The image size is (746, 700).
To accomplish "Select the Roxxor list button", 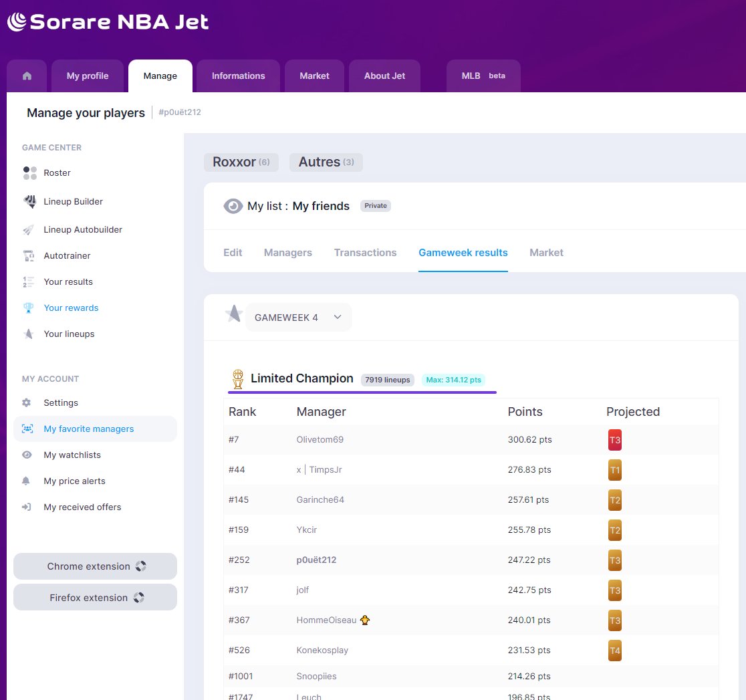I will [241, 162].
